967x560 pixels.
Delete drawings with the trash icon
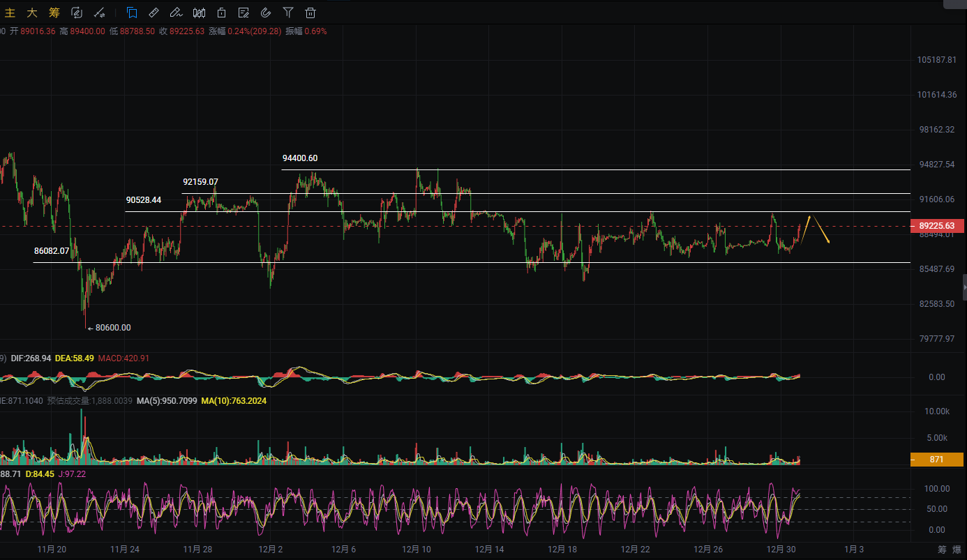[310, 13]
